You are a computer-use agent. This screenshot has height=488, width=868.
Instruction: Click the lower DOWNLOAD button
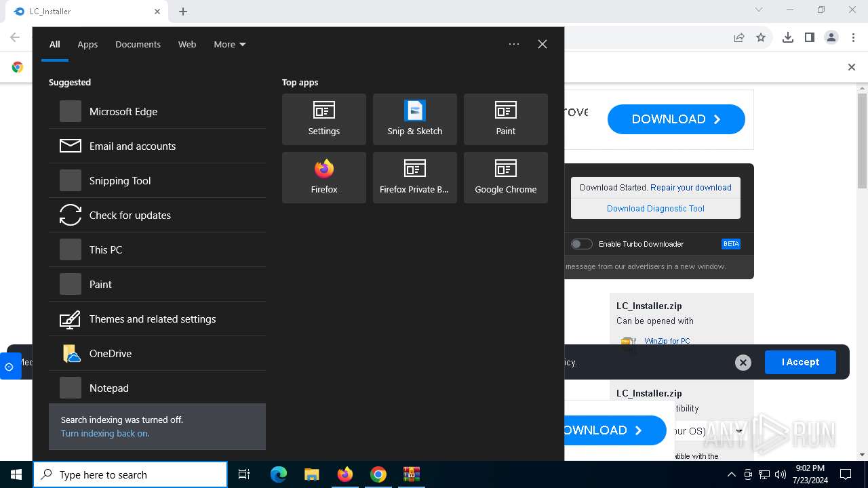point(616,430)
